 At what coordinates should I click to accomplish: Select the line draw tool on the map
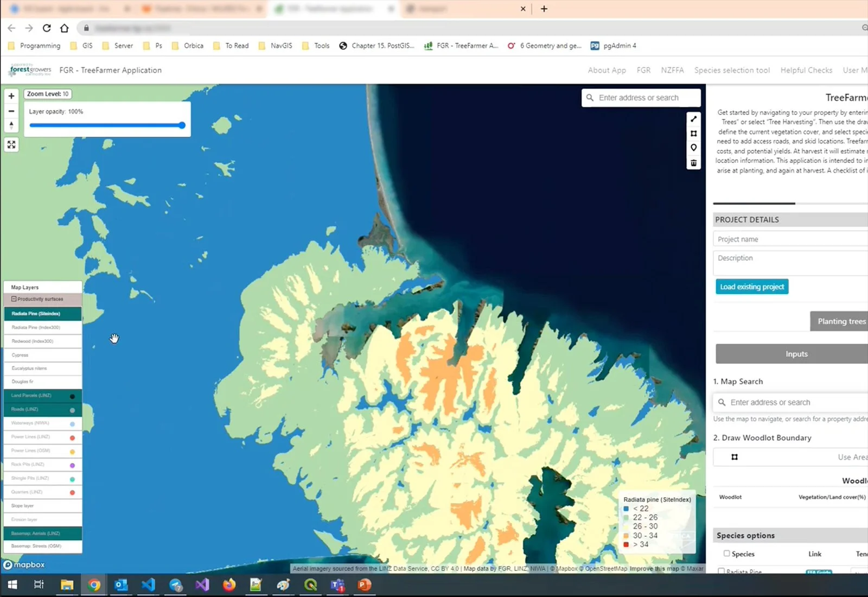[x=693, y=119]
